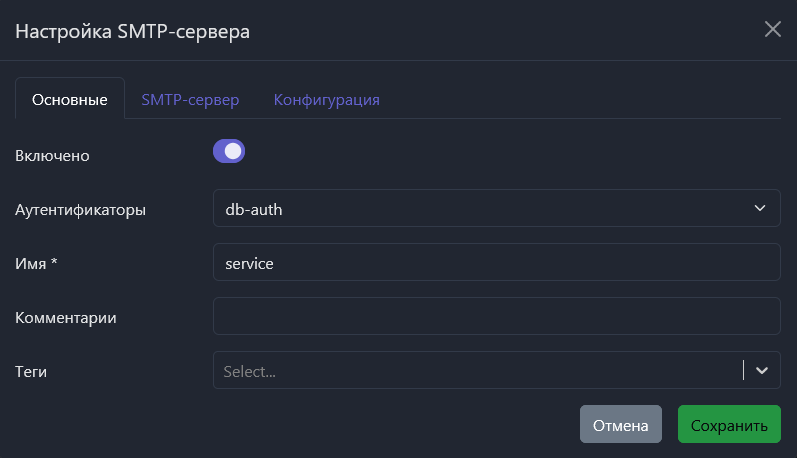Click the Аутентификаторы field label
The image size is (797, 458).
pyautogui.click(x=81, y=210)
